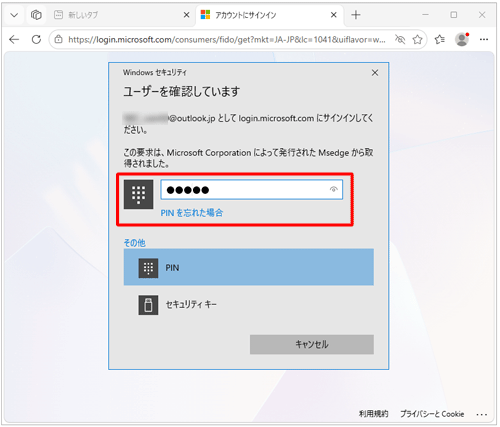Click the その他 link
Screen dimensions: 500x427
(135, 243)
